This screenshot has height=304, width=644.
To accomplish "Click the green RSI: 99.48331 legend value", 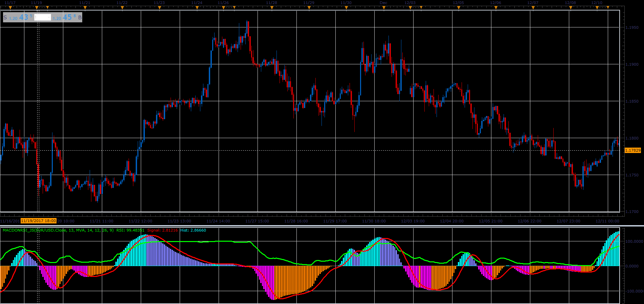I will pyautogui.click(x=130, y=230).
